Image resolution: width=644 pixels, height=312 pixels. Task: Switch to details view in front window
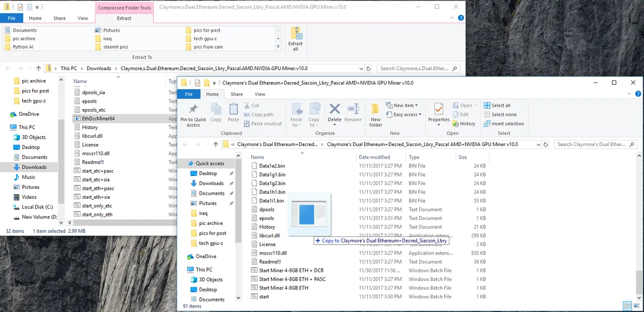pos(627,305)
